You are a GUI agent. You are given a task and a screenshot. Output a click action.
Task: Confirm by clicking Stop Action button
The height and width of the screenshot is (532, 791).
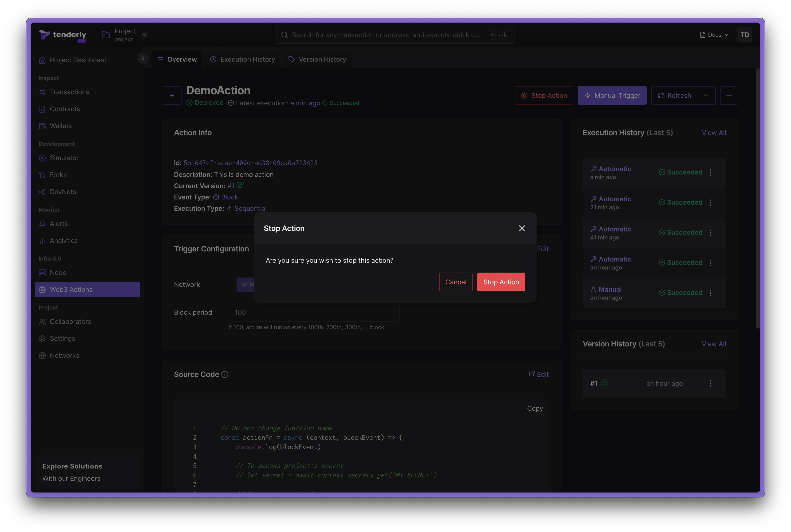(x=501, y=282)
